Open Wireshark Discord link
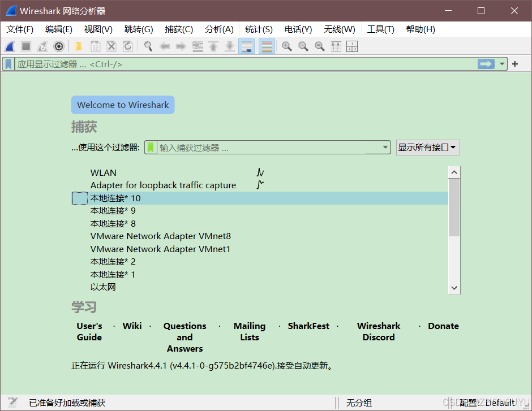The image size is (532, 411). (379, 332)
